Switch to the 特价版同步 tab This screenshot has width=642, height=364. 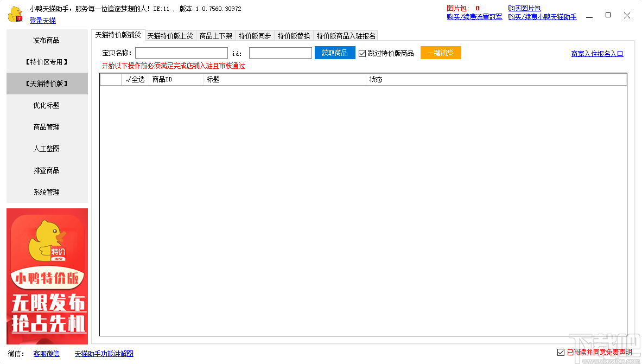click(x=255, y=36)
